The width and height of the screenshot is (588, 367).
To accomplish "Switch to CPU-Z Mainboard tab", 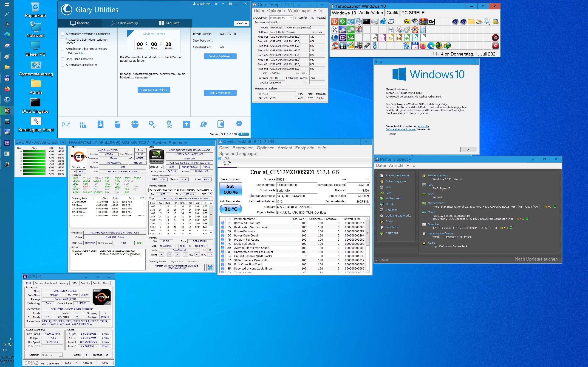I will 51,283.
